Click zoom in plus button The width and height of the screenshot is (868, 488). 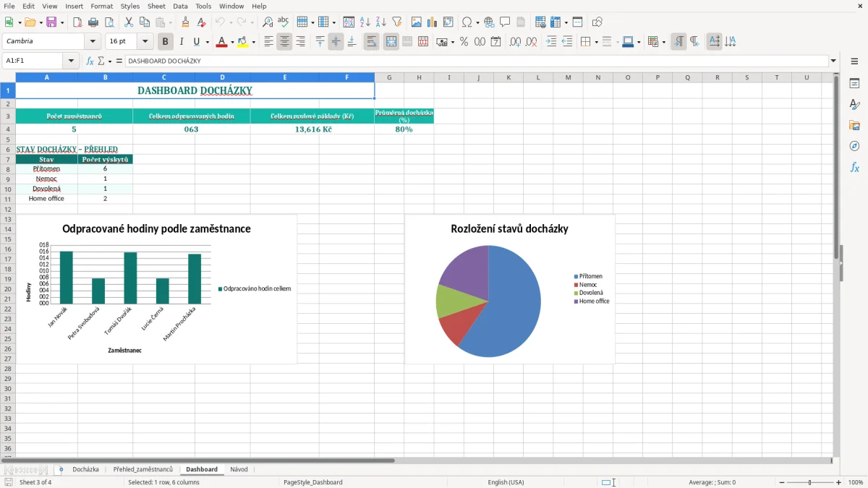pyautogui.click(x=839, y=482)
